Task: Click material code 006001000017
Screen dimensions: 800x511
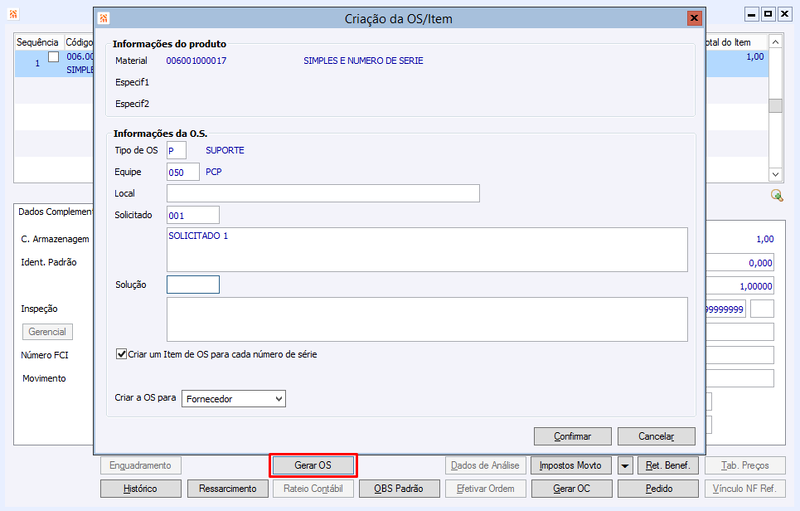Action: (196, 61)
